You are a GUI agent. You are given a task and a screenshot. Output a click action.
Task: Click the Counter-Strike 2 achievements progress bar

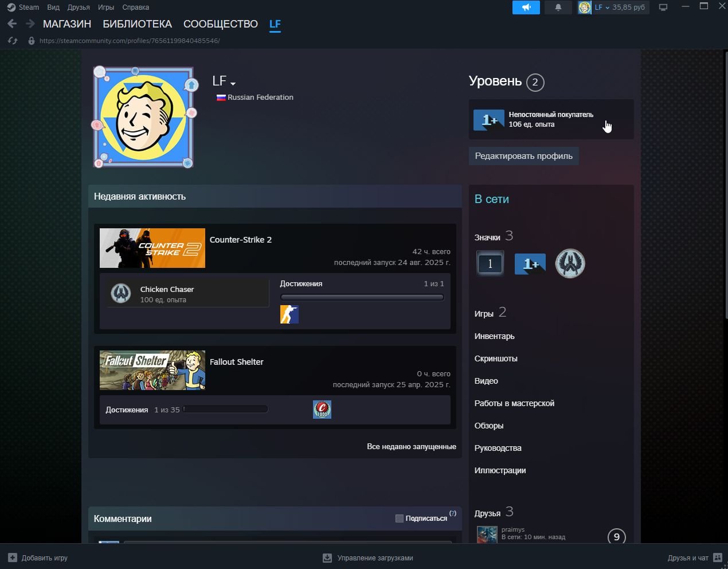362,297
